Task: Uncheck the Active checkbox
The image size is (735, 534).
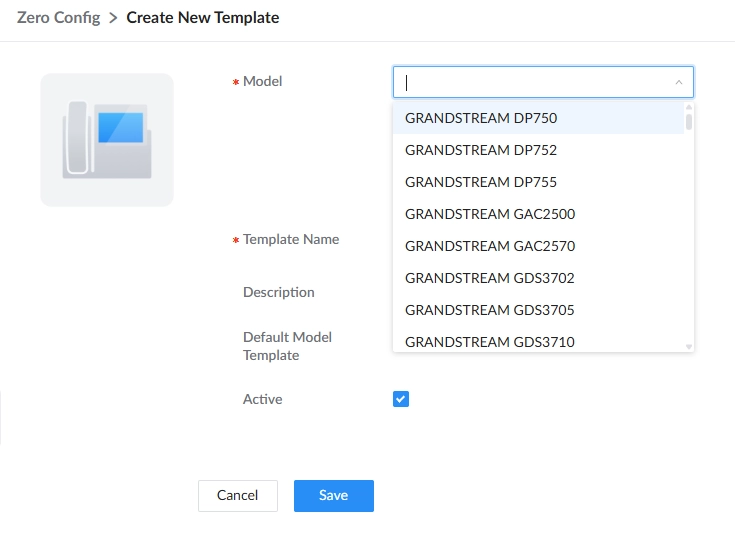Action: tap(401, 399)
